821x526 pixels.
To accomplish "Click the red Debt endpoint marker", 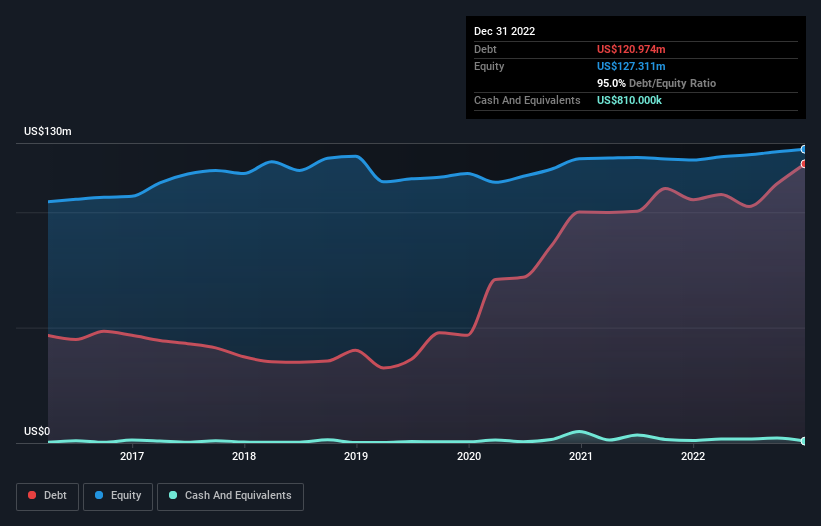I will [x=804, y=164].
